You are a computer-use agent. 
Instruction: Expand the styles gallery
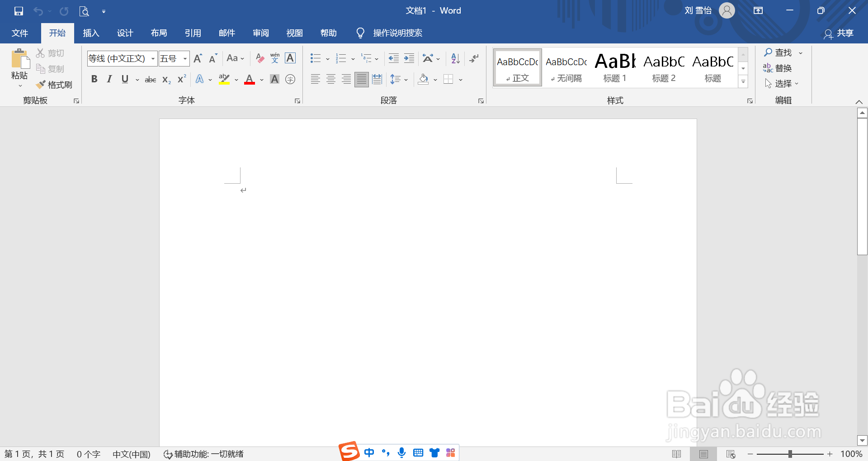point(743,82)
